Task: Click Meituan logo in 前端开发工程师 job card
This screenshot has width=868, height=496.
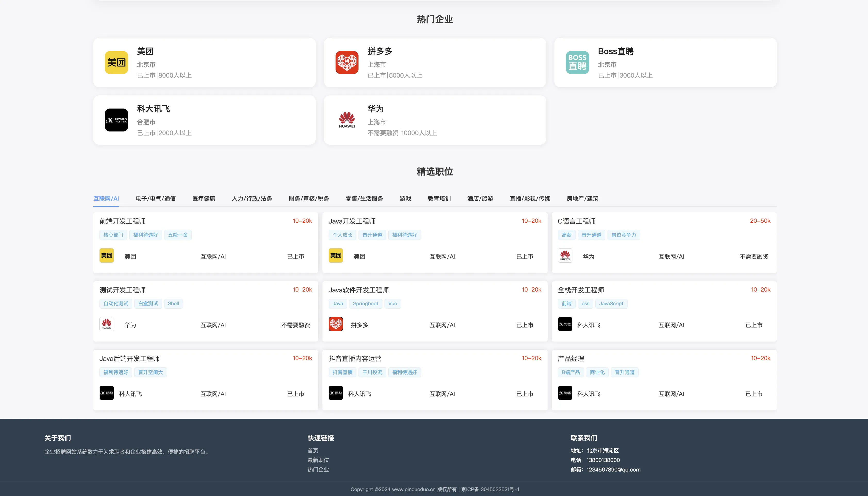Action: (x=107, y=255)
